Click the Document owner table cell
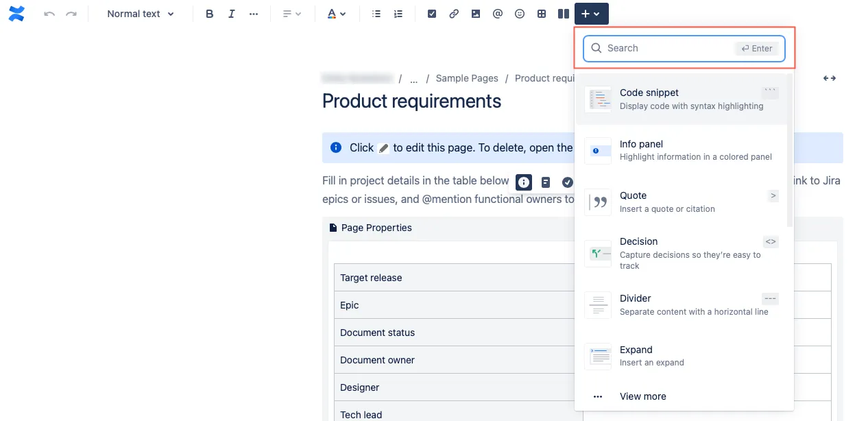 (458, 360)
